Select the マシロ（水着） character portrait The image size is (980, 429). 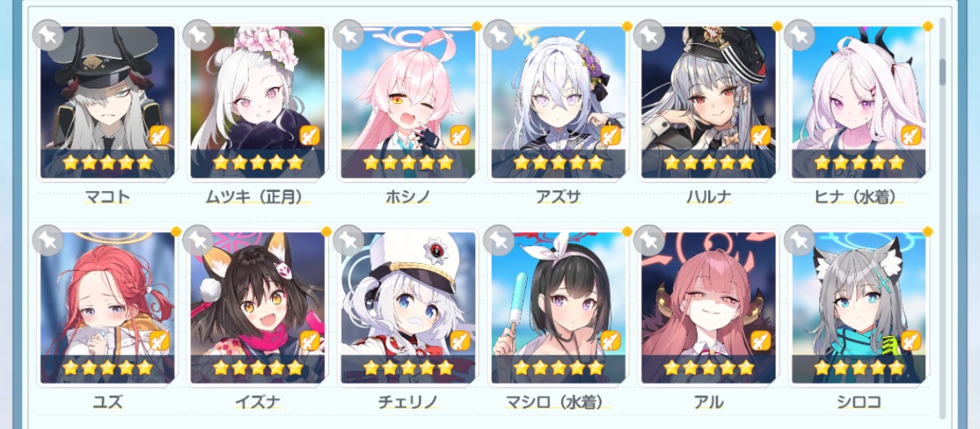point(558,307)
